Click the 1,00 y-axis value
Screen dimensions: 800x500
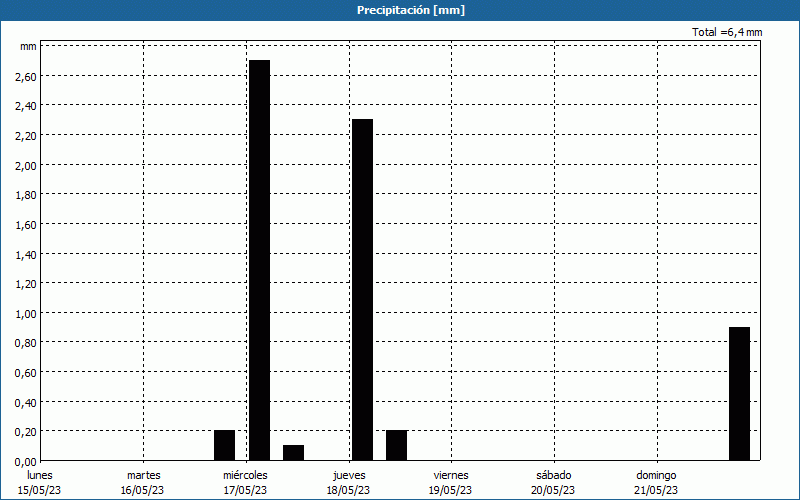coord(27,313)
